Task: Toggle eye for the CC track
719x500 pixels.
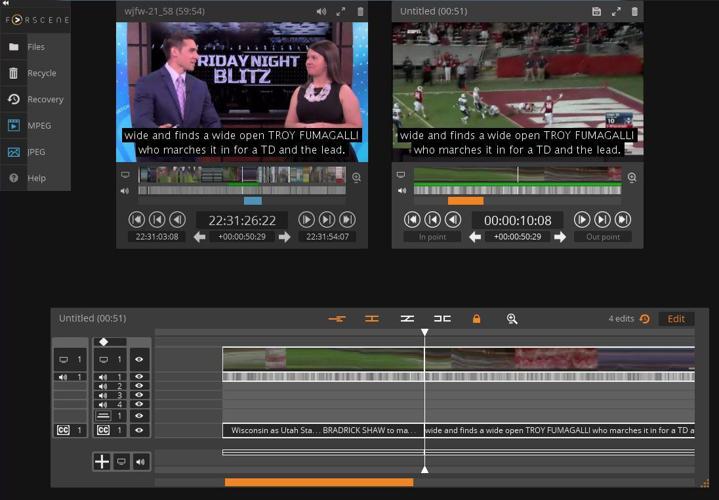Action: (139, 430)
